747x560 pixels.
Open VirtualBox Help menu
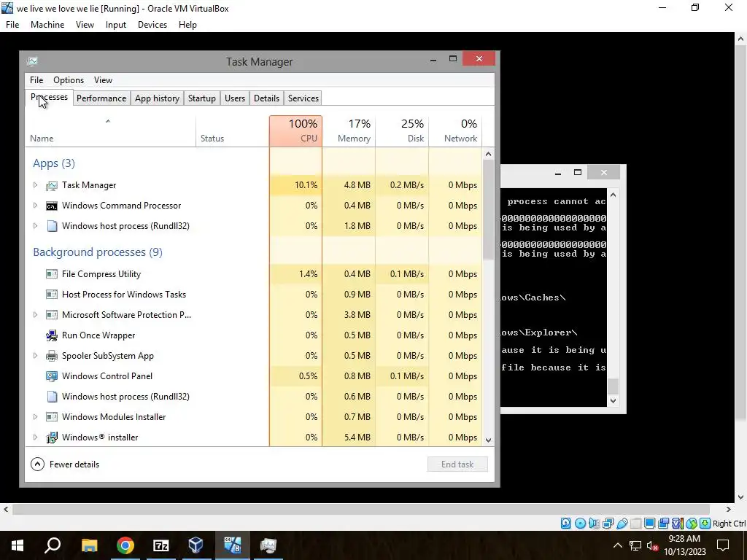click(x=187, y=25)
